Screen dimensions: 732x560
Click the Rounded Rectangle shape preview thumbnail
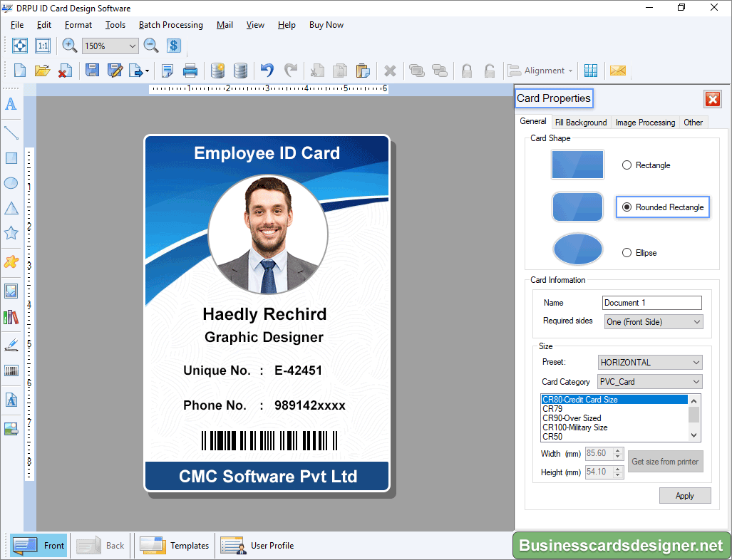click(x=577, y=207)
